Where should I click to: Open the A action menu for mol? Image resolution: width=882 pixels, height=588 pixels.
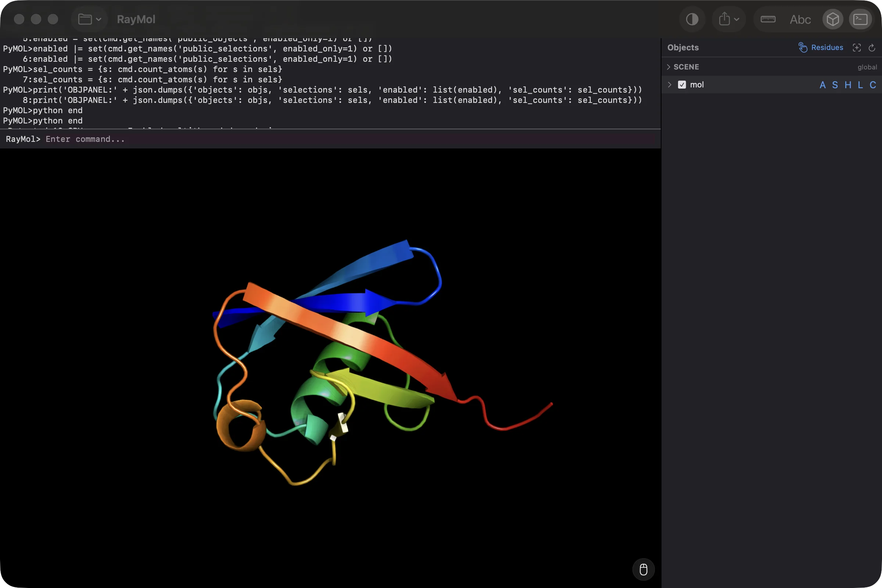pos(822,85)
